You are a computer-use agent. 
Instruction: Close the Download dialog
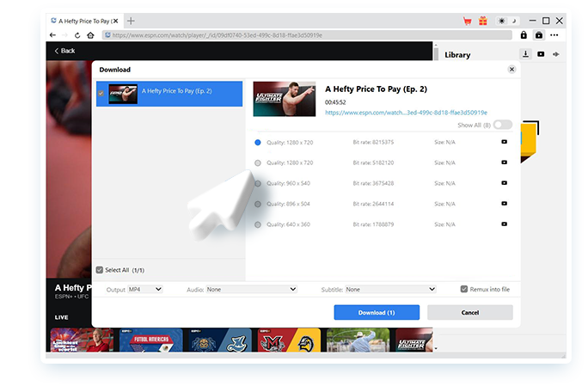511,70
